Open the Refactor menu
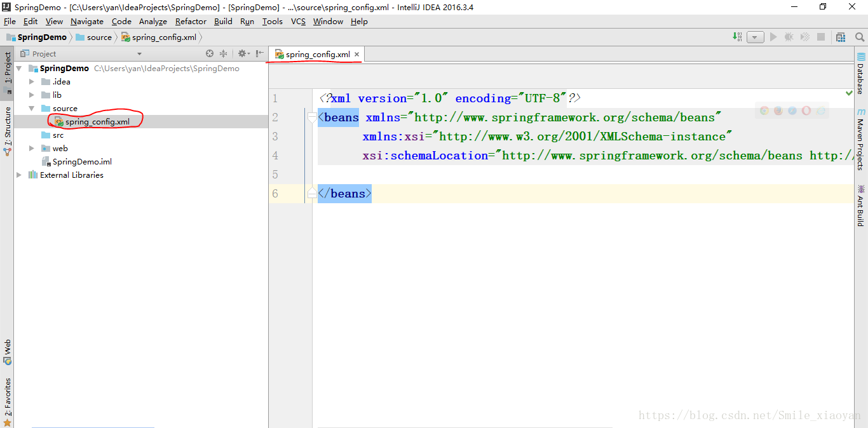Viewport: 868px width, 428px height. (x=191, y=21)
